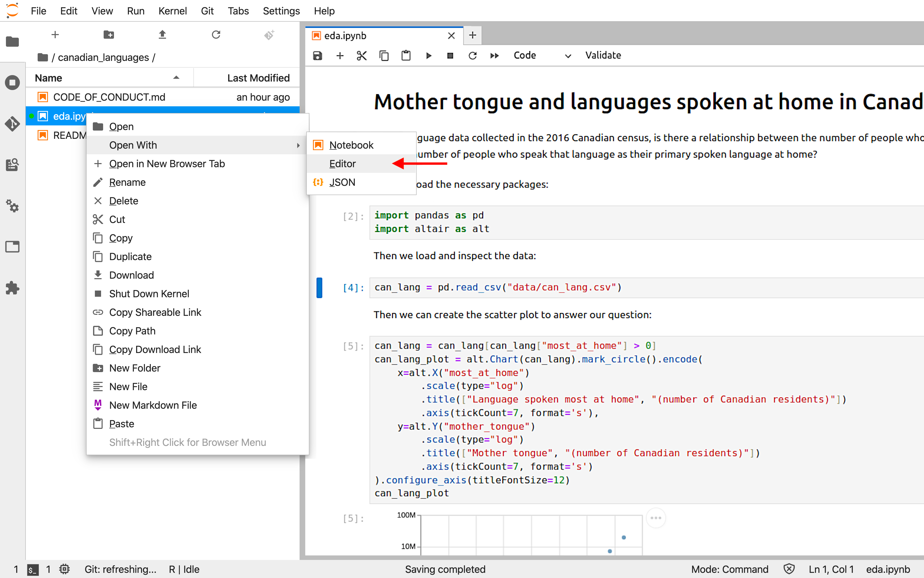Open the chart actions ellipsis menu

tap(656, 518)
